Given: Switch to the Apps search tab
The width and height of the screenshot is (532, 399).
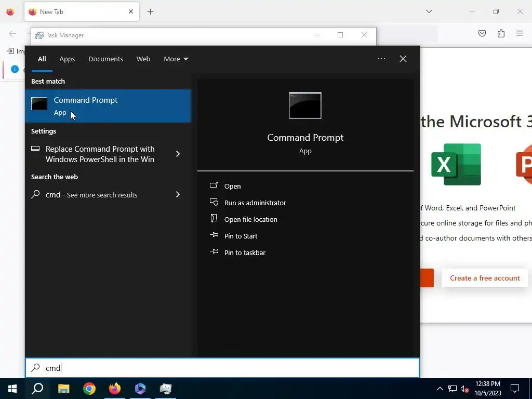Looking at the screenshot, I should (x=67, y=59).
